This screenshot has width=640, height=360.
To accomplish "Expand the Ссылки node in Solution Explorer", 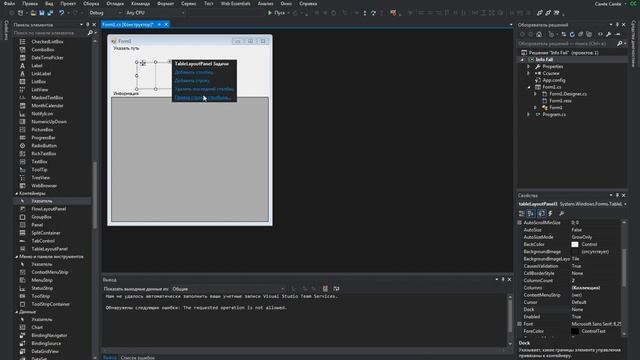I will [529, 73].
